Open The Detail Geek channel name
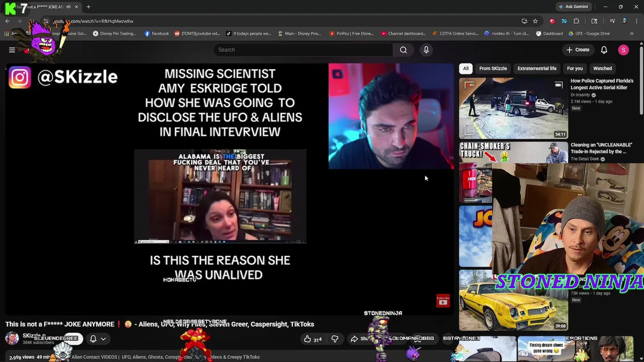644x362 pixels. pyautogui.click(x=585, y=159)
